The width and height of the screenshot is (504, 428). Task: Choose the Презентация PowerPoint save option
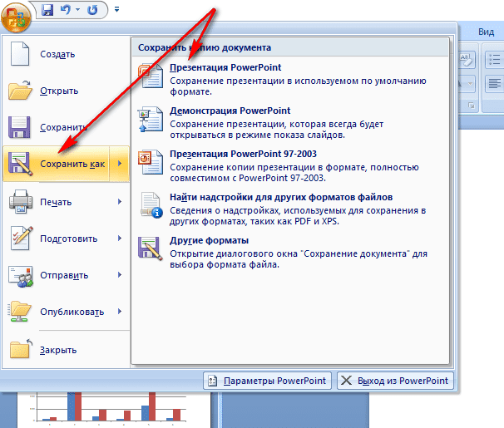click(x=290, y=79)
